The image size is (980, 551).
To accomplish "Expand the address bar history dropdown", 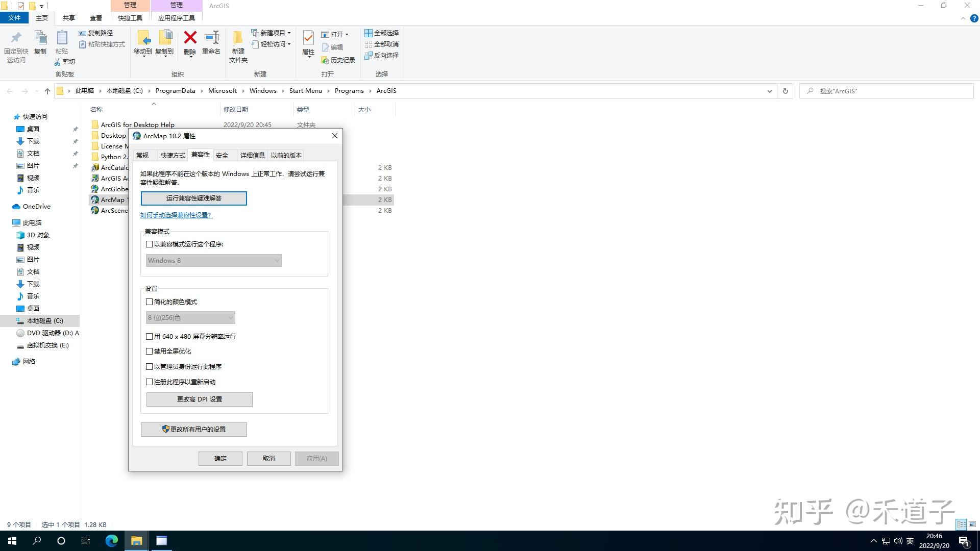I will click(770, 91).
